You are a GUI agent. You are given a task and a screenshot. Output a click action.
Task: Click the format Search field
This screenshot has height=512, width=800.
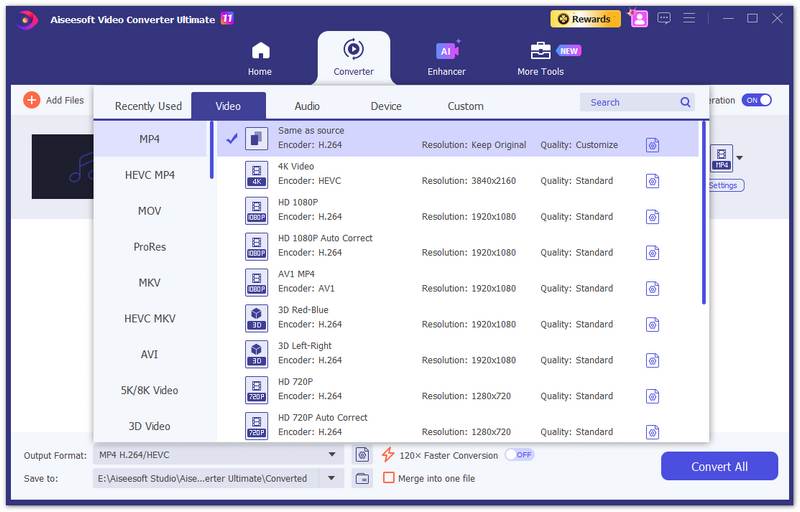630,102
